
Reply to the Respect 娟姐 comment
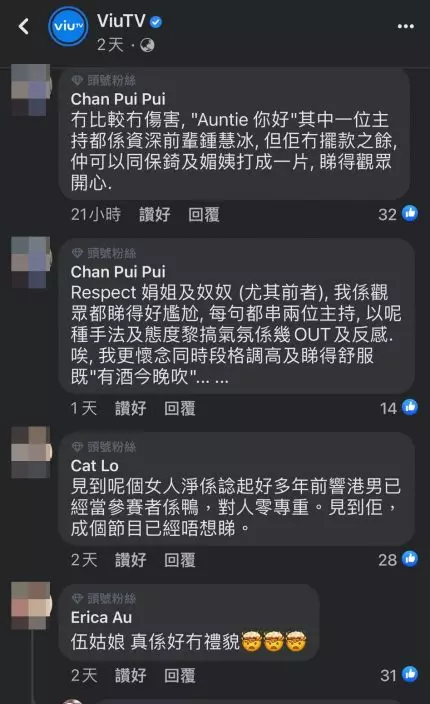180,409
